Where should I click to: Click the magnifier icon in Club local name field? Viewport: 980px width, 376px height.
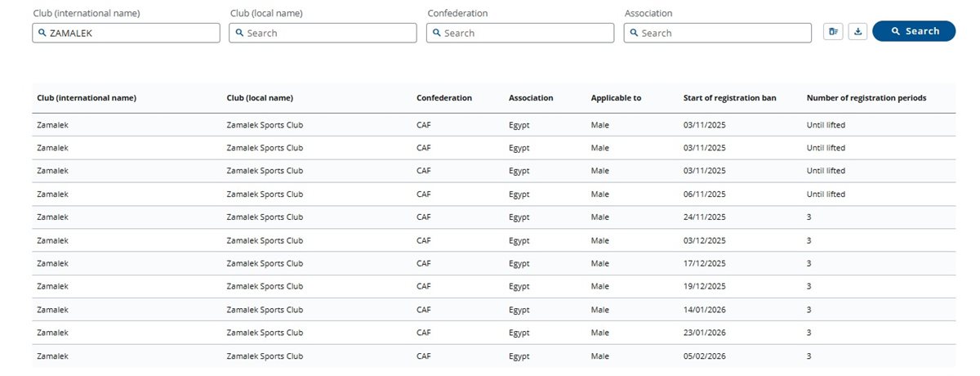point(239,33)
